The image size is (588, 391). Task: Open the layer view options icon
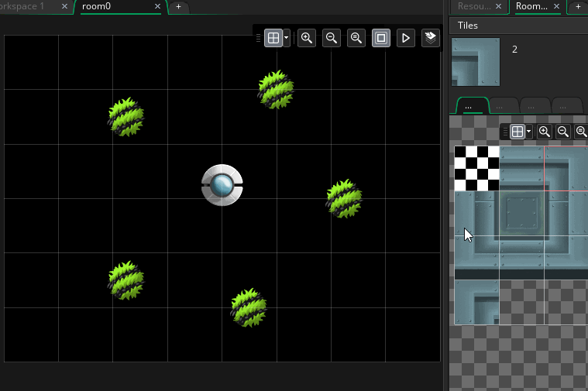(431, 38)
